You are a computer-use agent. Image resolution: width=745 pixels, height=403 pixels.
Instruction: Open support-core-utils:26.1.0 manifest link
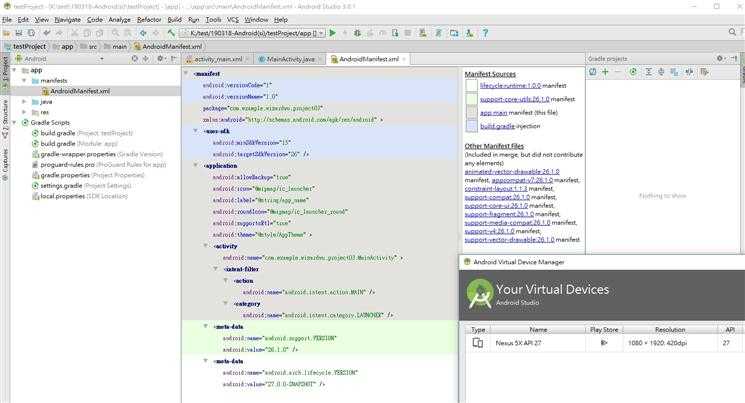(515, 99)
